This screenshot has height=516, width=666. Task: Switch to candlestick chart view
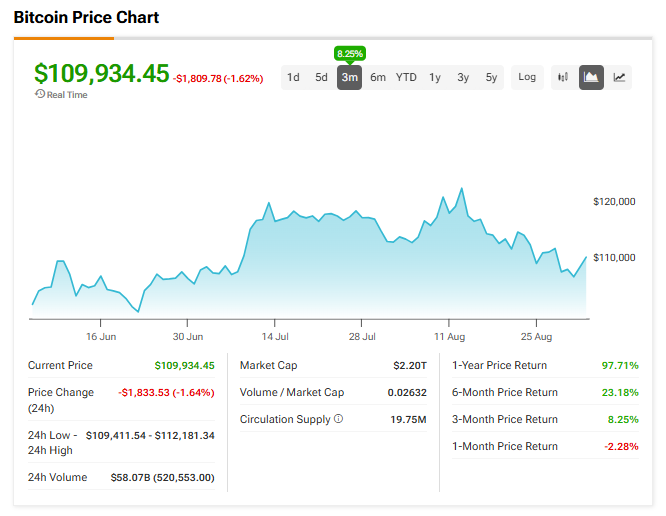563,77
